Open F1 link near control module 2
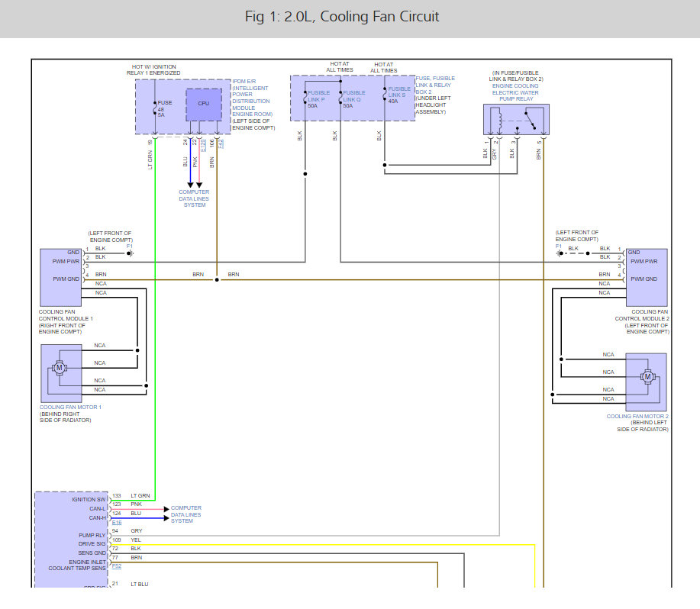Screen dimensions: 700x609 click(x=558, y=246)
